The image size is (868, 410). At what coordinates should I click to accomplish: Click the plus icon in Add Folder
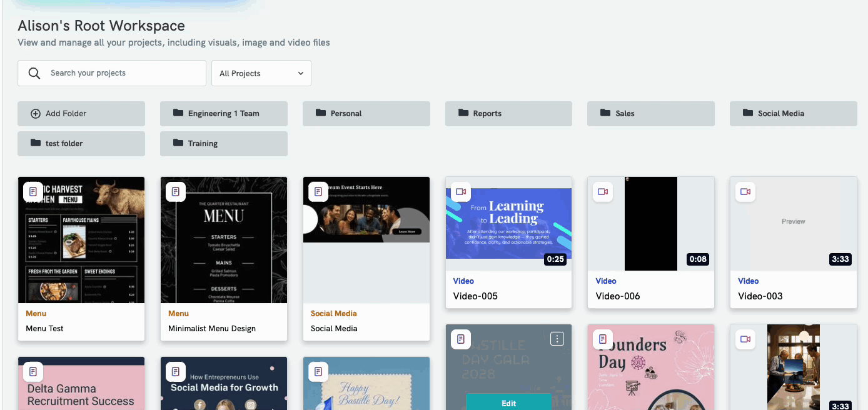coord(36,114)
